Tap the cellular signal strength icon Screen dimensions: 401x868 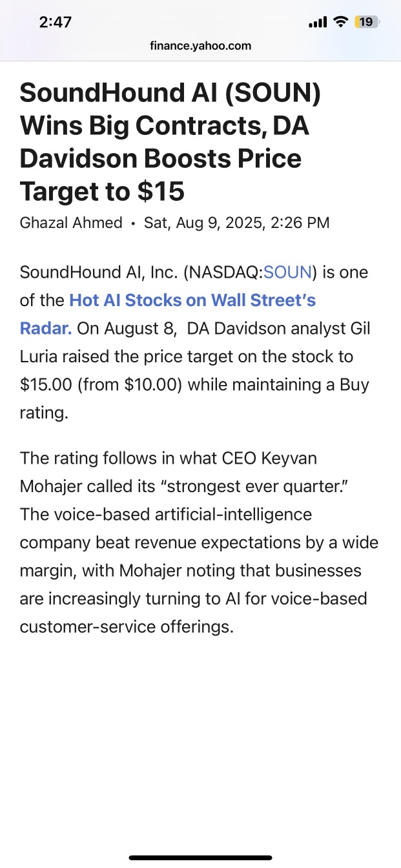pyautogui.click(x=318, y=23)
